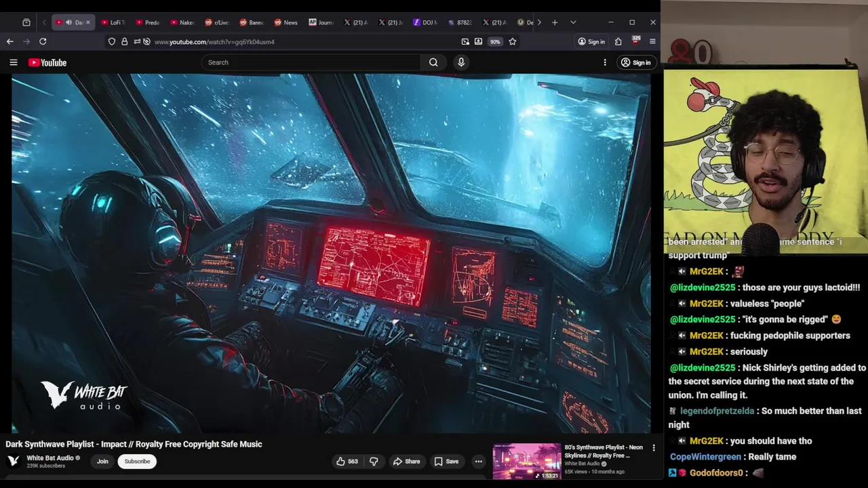Screen dimensions: 868x488
Task: Switch to the LoFi YouTube tab
Action: (x=114, y=22)
